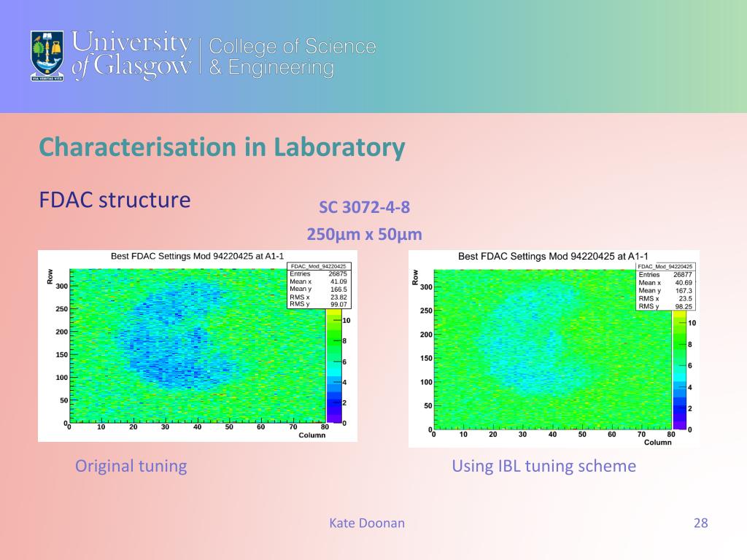Click FDAC_Mod_94220425 header in right stats box

click(x=665, y=267)
